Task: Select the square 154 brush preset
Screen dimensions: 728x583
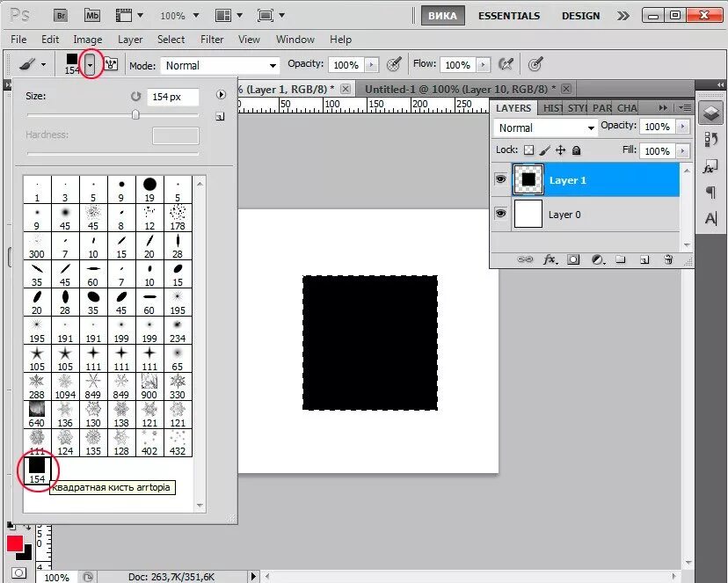Action: 37,470
